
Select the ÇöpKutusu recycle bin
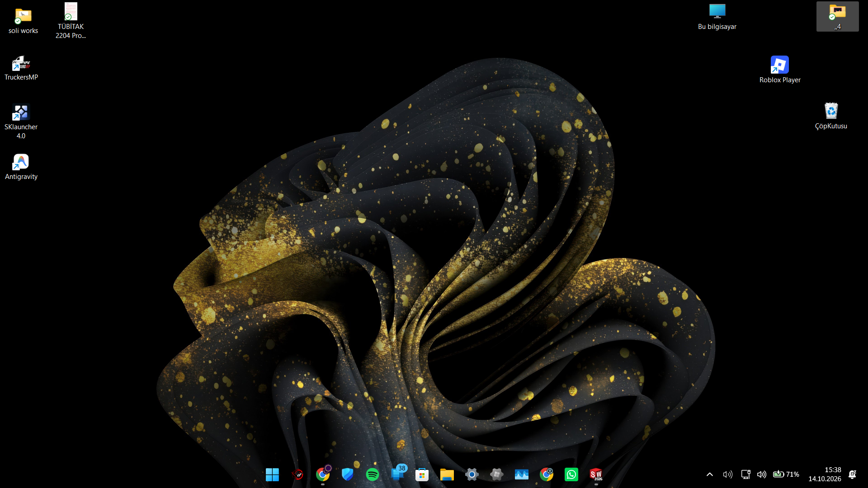point(831,116)
